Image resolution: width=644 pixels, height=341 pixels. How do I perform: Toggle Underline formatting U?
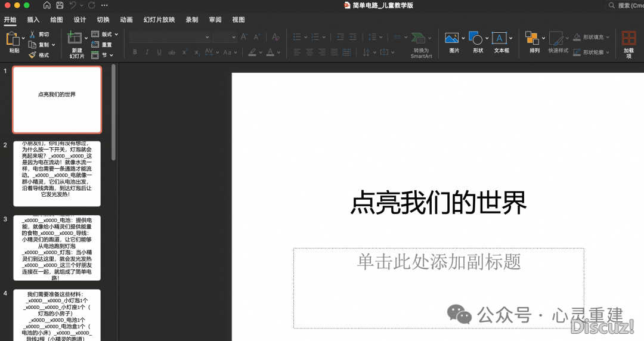point(159,52)
